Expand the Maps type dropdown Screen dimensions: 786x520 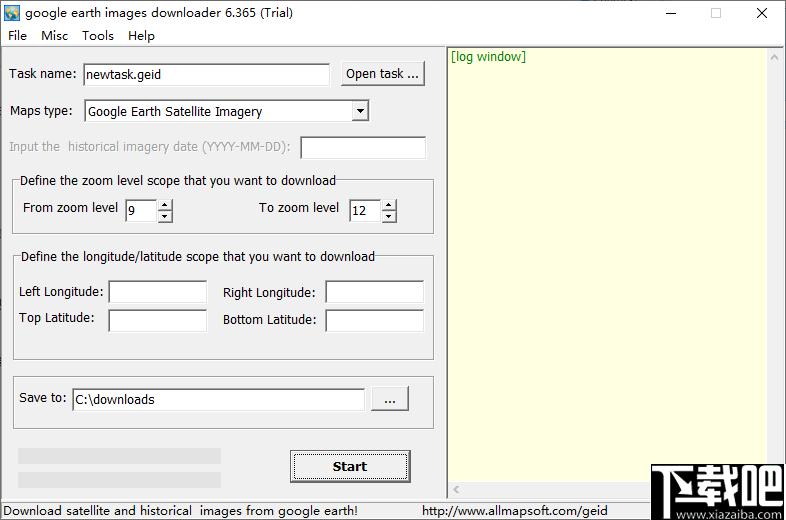point(360,111)
